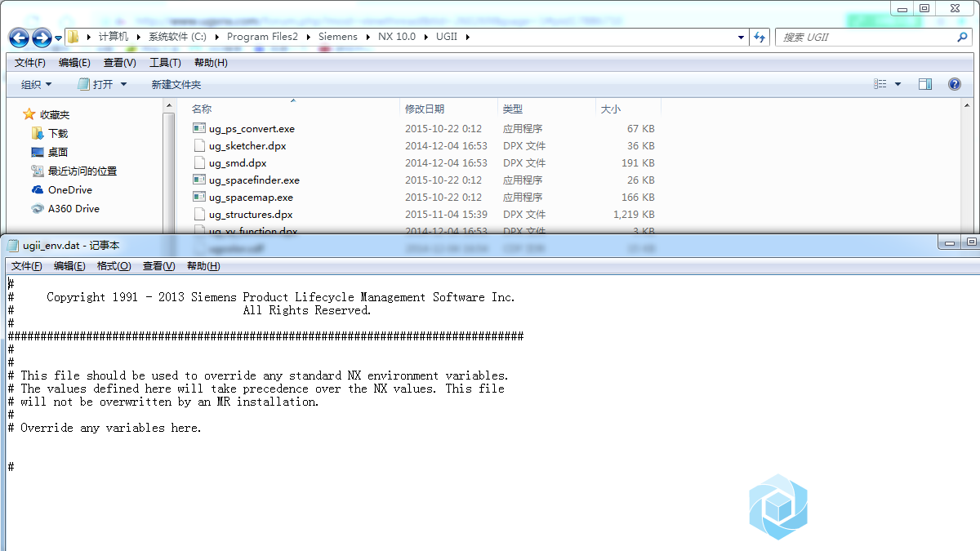This screenshot has height=551, width=980.
Task: Expand breadcrumb arrow after UGII
Action: 467,37
